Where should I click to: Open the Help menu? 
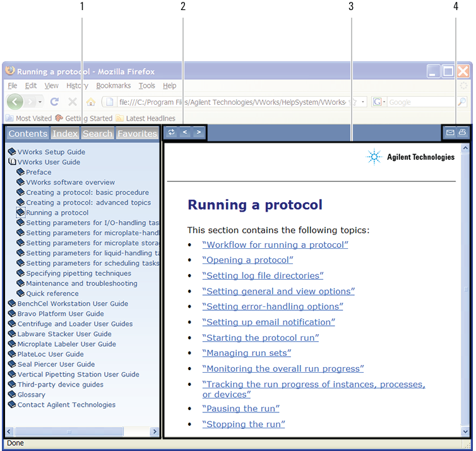point(169,86)
